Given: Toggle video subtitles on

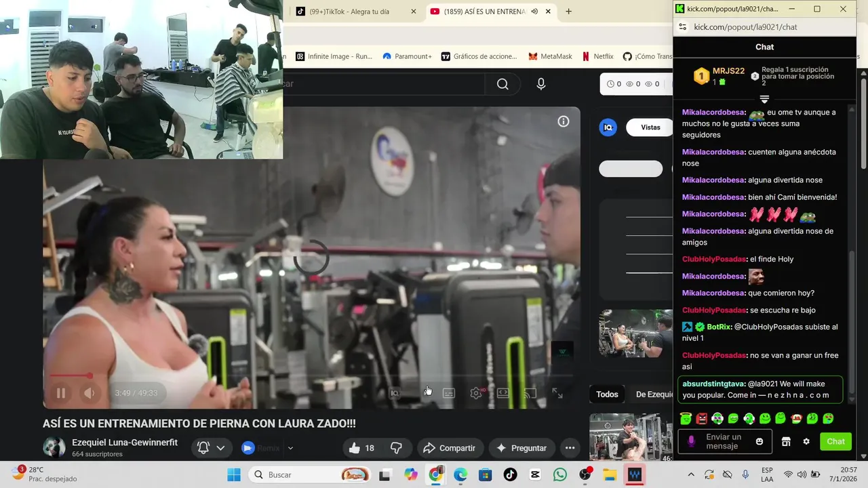Looking at the screenshot, I should [x=449, y=393].
